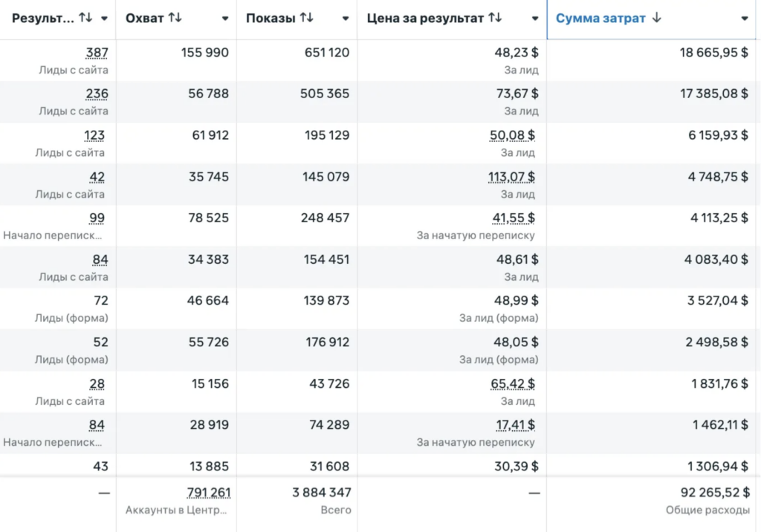Click underlined cost 17,41 $

pyautogui.click(x=516, y=425)
